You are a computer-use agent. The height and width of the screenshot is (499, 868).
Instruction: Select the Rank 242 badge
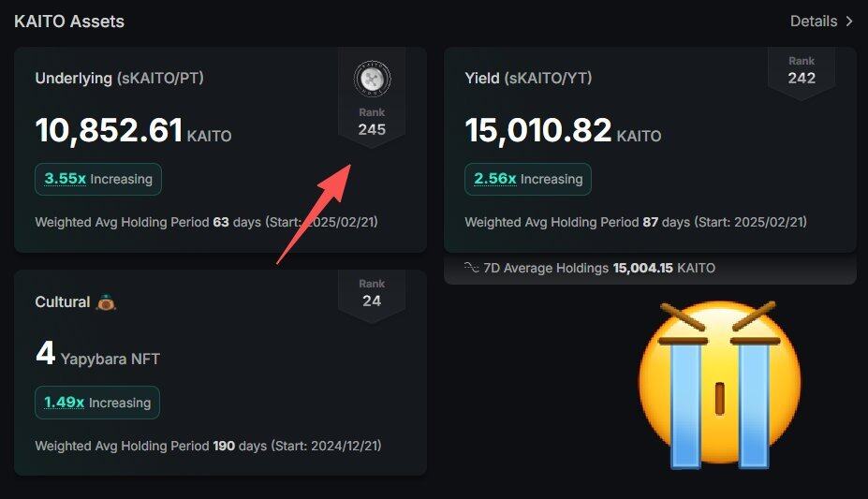[802, 70]
